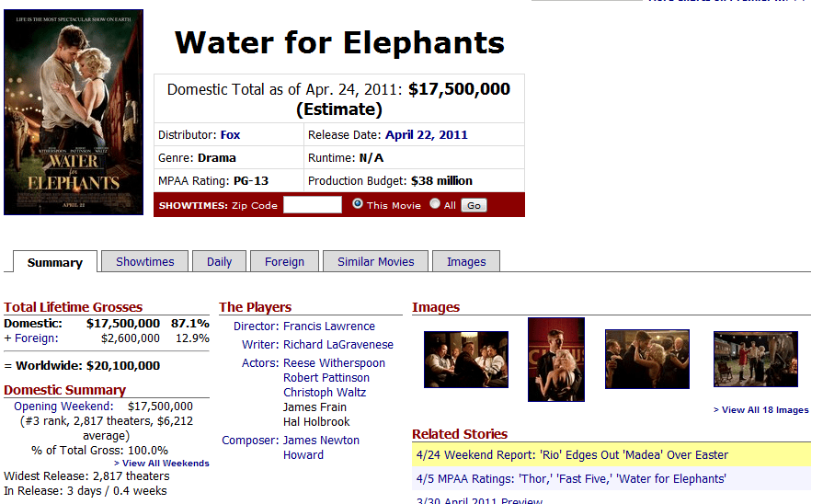Select the 'This Movie' radio button

[x=359, y=204]
